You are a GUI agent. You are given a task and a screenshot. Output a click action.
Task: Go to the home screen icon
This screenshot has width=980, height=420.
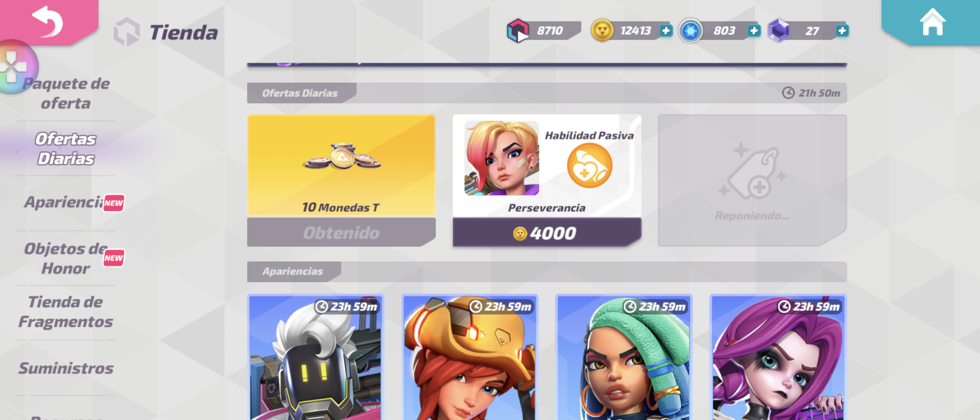click(932, 22)
